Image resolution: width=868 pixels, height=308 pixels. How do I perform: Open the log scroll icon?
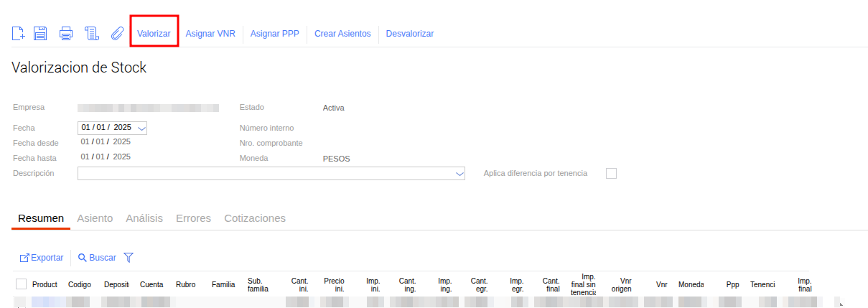coord(91,33)
